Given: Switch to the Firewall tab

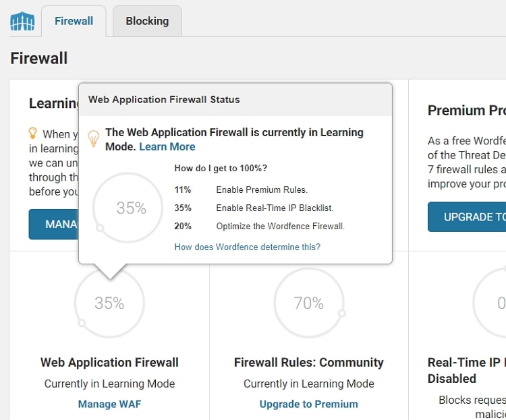Looking at the screenshot, I should coord(74,22).
